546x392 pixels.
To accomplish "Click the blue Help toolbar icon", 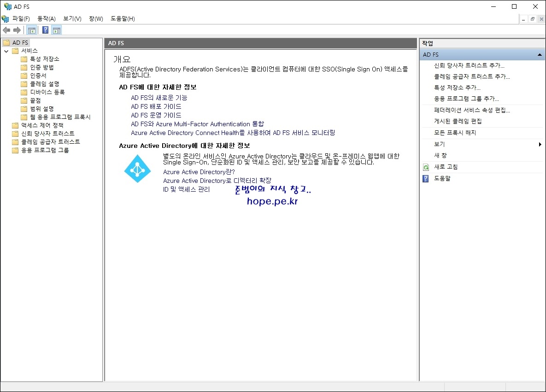I will 45,30.
